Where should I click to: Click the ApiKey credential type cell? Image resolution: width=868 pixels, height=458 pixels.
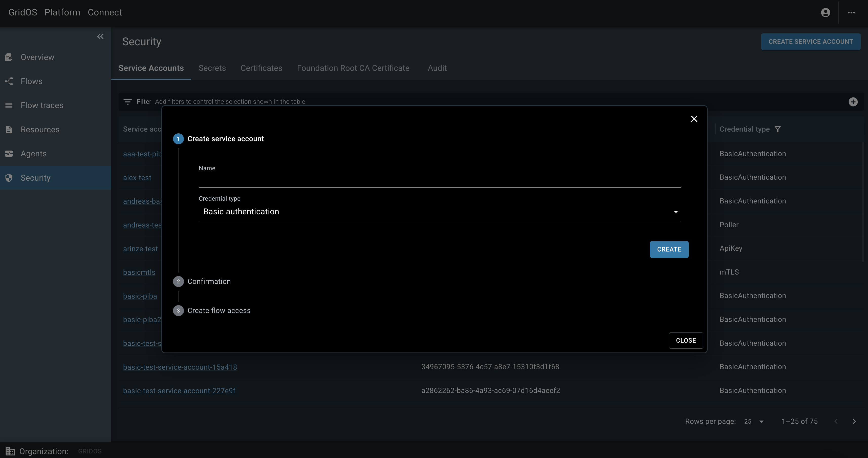731,248
